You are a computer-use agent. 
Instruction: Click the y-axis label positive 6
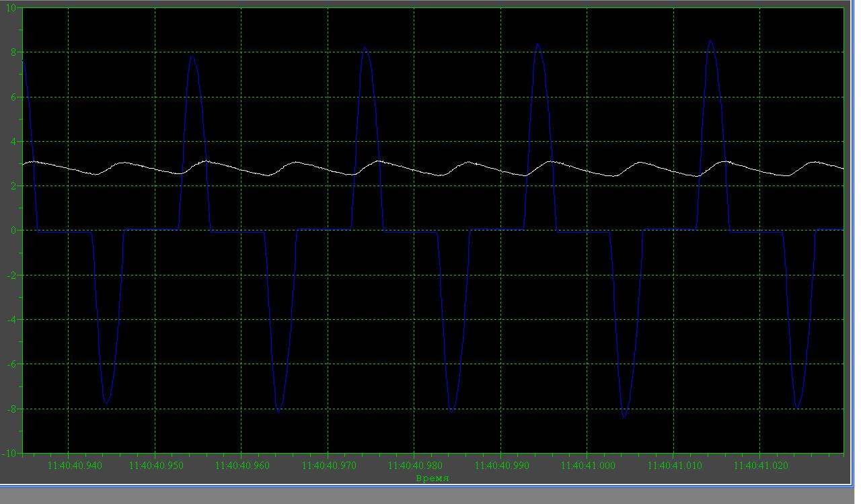(13, 97)
